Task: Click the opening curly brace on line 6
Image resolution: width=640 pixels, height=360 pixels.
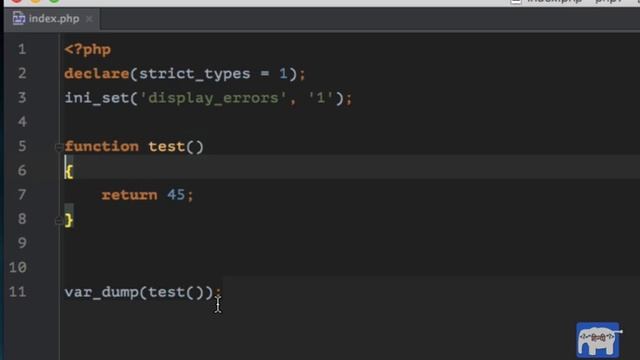Action: 69,171
